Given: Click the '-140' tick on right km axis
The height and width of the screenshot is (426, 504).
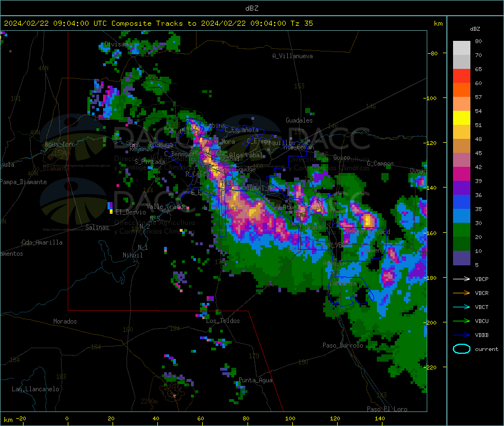Looking at the screenshot, I should (431, 188).
